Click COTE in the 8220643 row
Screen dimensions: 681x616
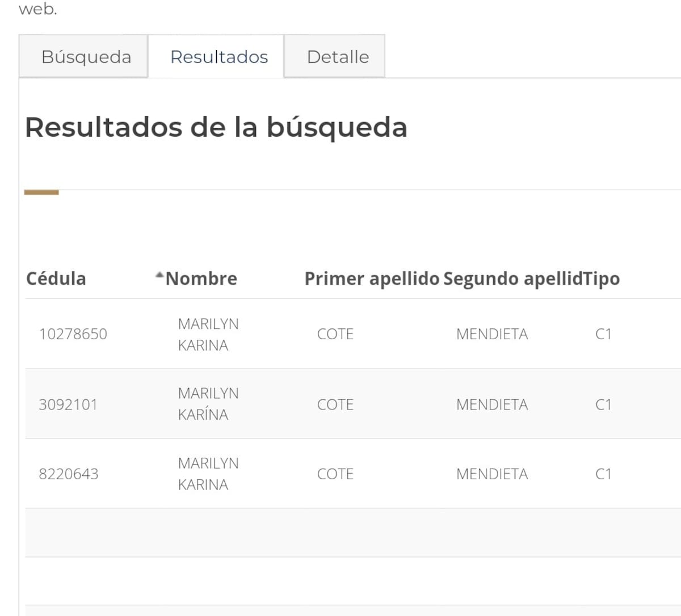[x=335, y=474]
